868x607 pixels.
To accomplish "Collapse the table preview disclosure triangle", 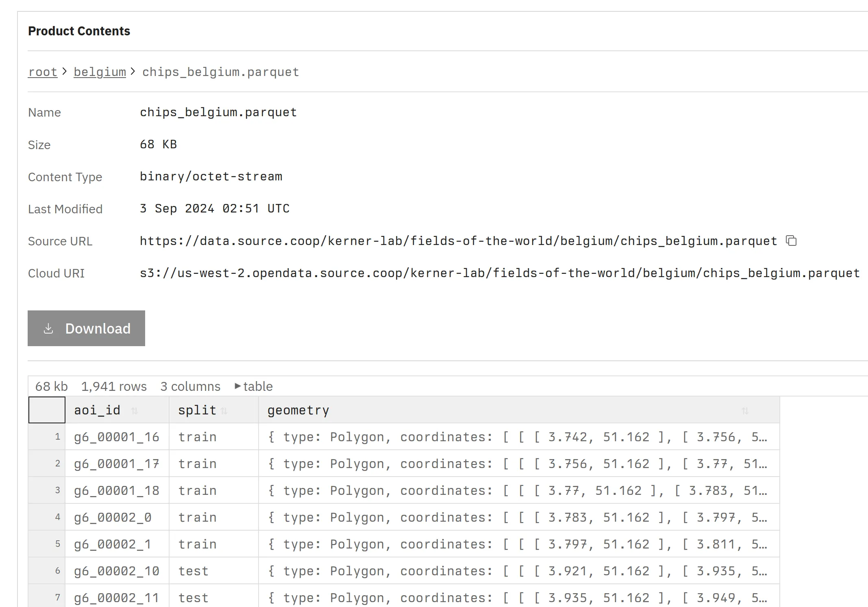I will point(238,386).
